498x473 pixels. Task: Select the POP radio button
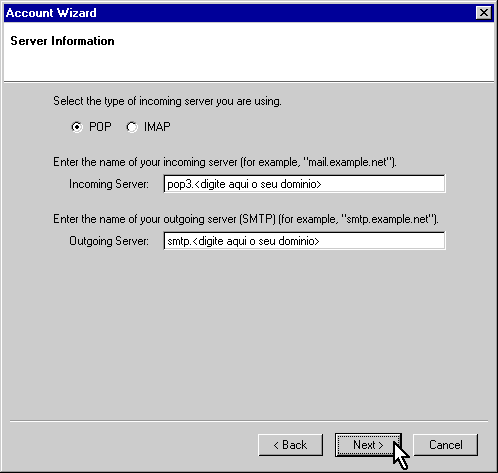pos(77,127)
